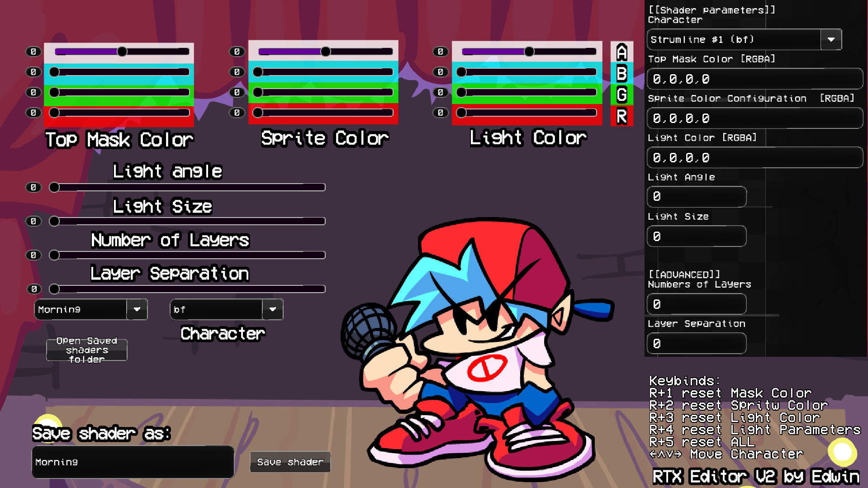868x488 pixels.
Task: Click the Light angle value indicator
Action: coord(33,187)
